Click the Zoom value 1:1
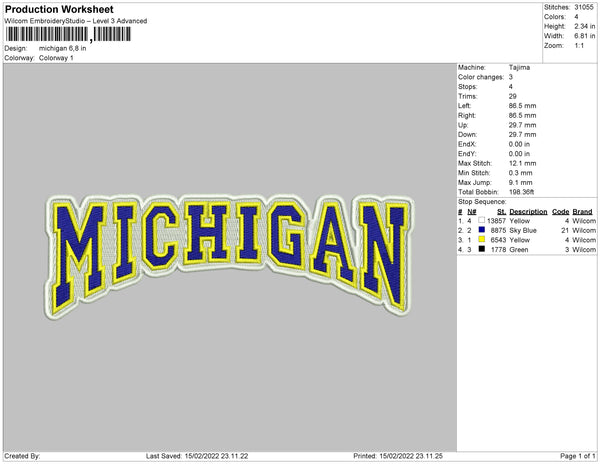 (579, 46)
